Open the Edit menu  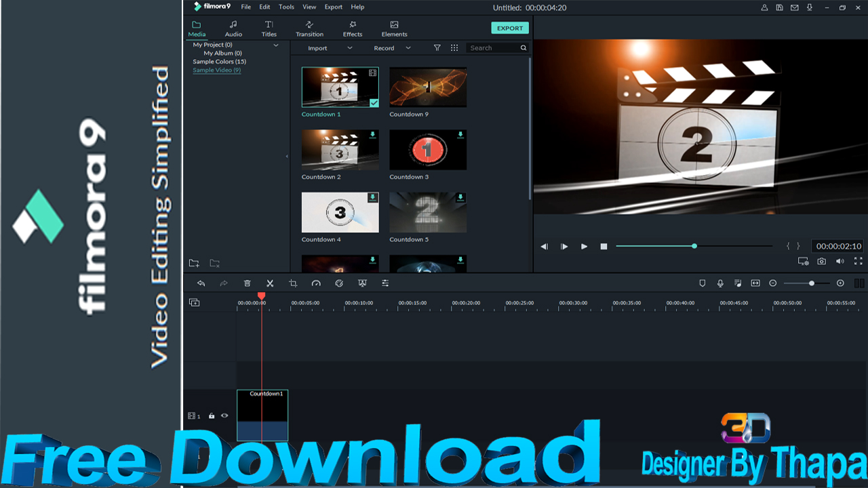click(264, 7)
